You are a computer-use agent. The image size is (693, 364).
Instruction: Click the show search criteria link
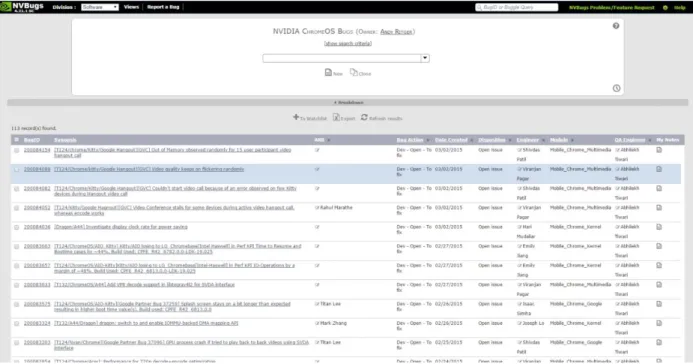point(348,44)
